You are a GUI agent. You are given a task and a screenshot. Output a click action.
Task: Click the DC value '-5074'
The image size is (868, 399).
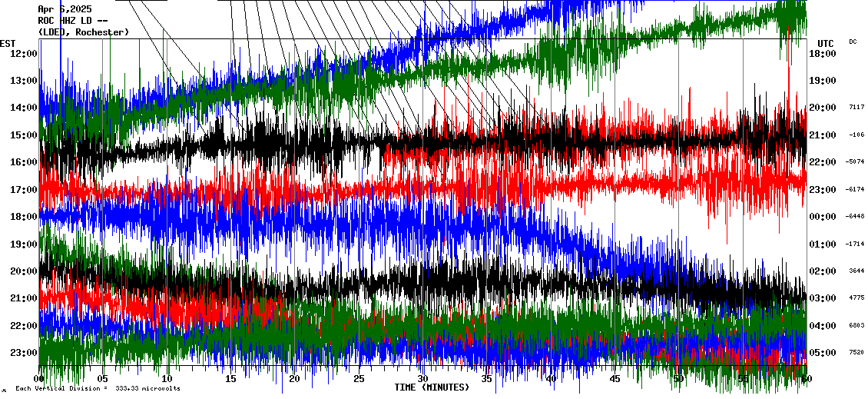tap(855, 161)
